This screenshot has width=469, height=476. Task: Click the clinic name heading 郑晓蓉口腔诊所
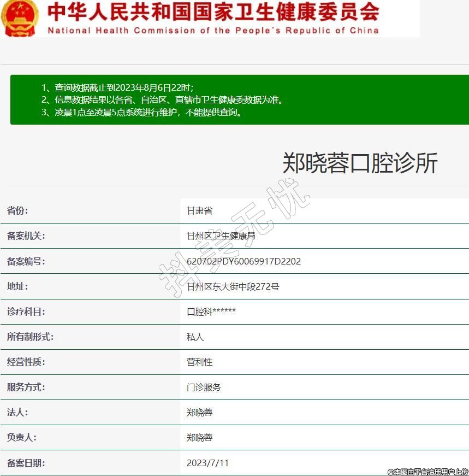pyautogui.click(x=359, y=163)
